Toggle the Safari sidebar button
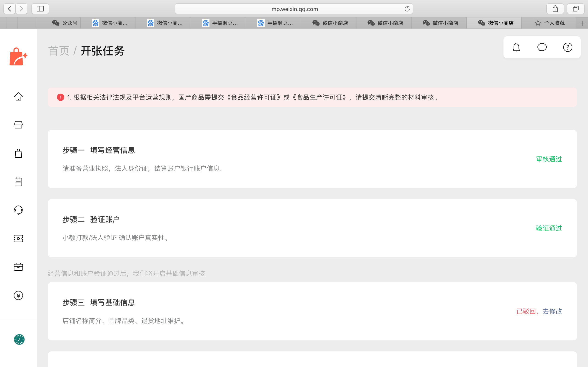Screen dimensions: 588x367 point(40,9)
